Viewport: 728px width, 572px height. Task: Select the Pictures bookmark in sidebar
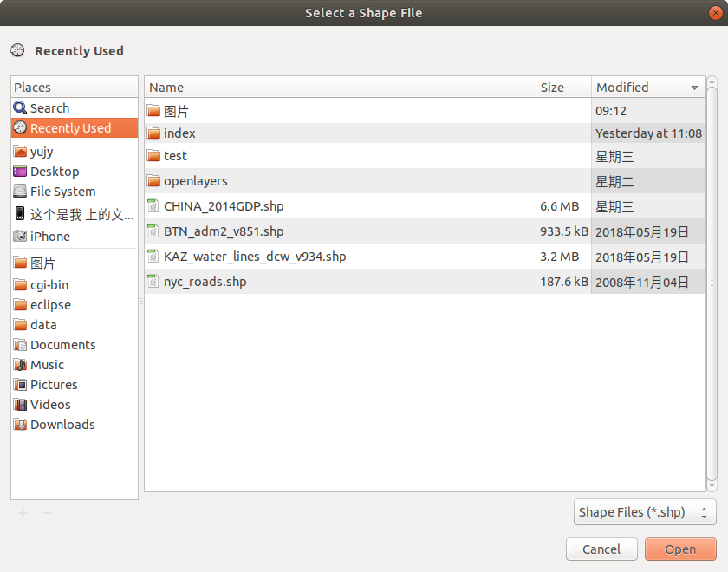pyautogui.click(x=54, y=385)
